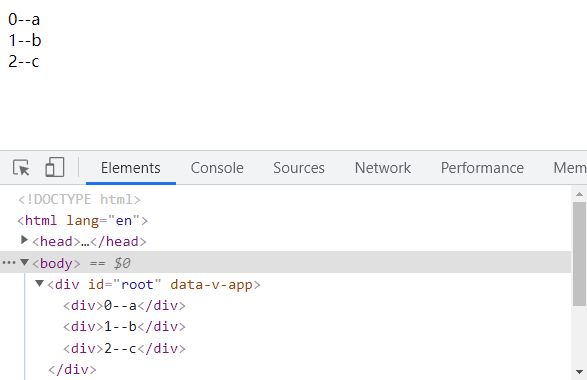The width and height of the screenshot is (587, 380).
Task: Click the Elements panel scrollbar thumb
Action: 579,254
